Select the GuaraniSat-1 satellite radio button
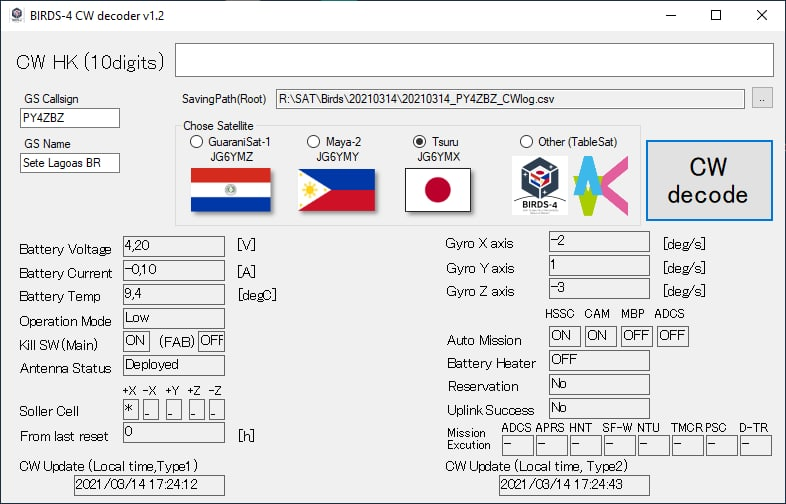This screenshot has width=786, height=504. pos(196,142)
